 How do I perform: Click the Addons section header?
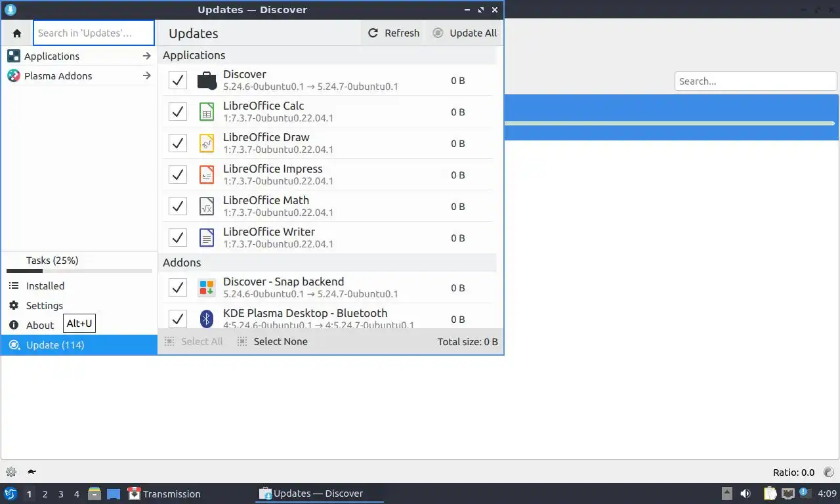327,262
